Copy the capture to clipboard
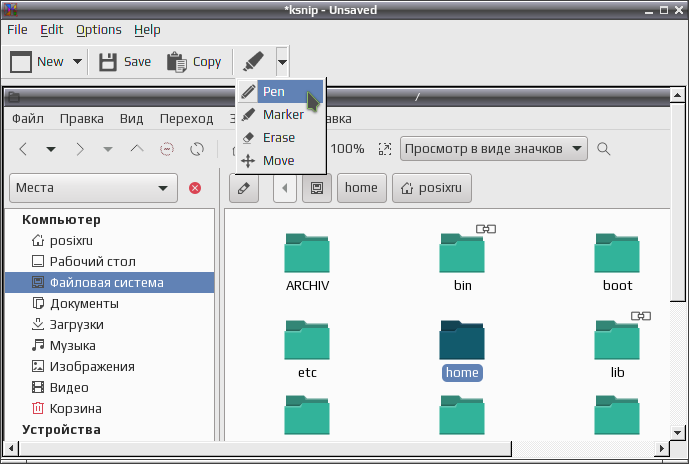Viewport: 689px width, 464px height. (194, 62)
